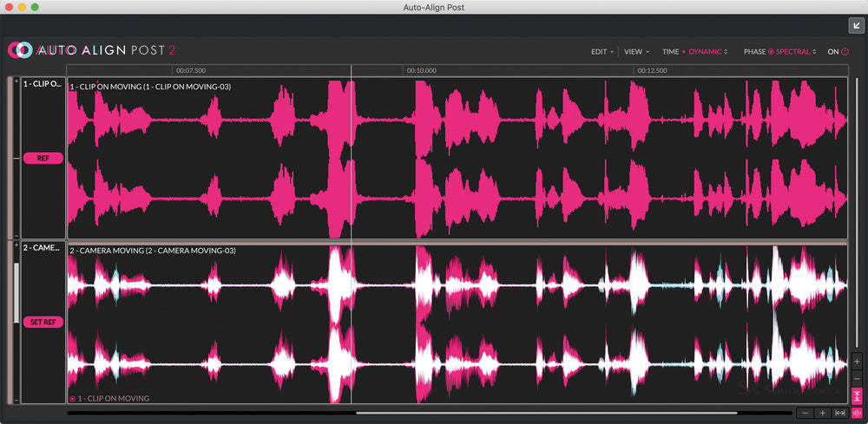
Task: Click the Auto Align Post 2 logo
Action: [93, 50]
